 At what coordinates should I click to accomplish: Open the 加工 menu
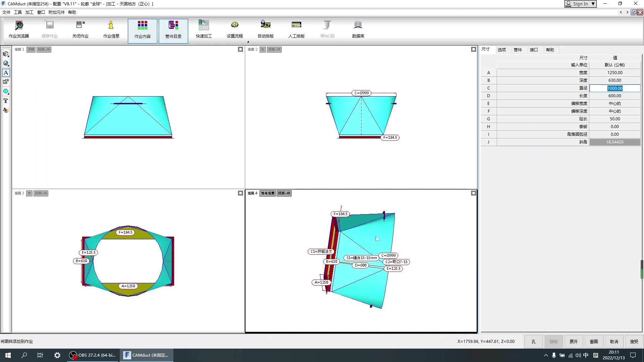(x=29, y=12)
